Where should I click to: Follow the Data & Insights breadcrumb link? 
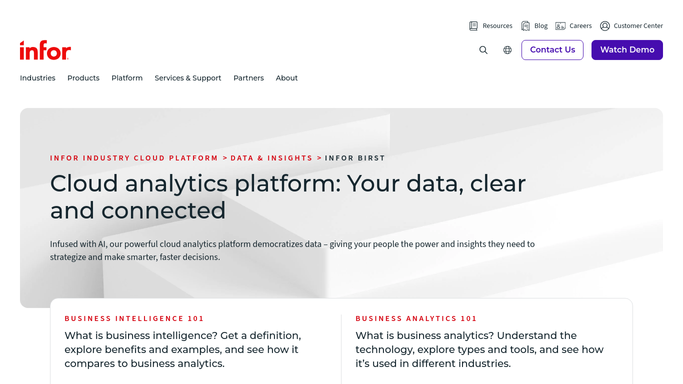271,158
